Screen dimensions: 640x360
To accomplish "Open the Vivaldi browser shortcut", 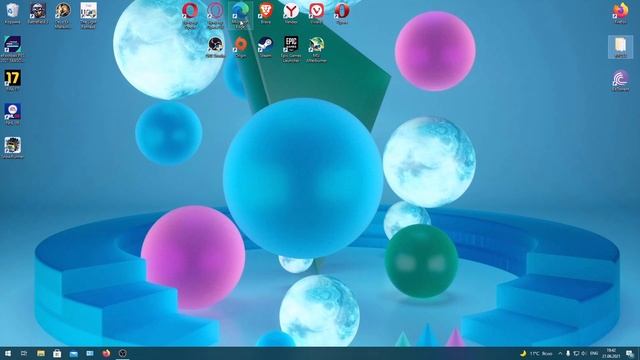I will 316,13.
